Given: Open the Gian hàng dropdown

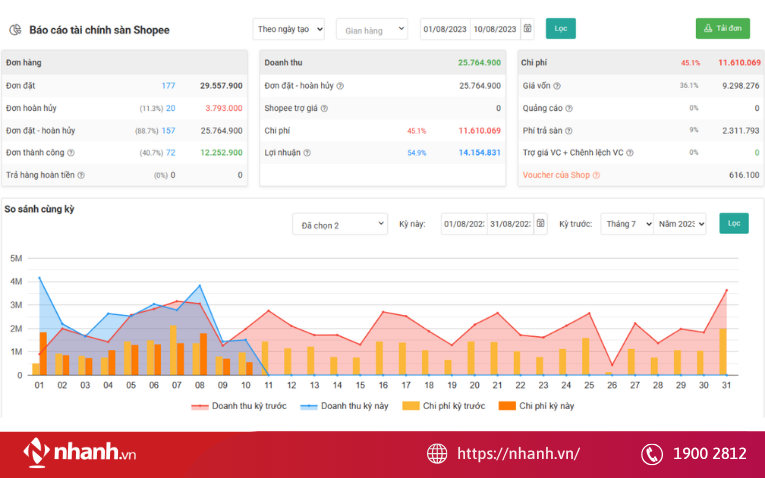Looking at the screenshot, I should pyautogui.click(x=372, y=29).
